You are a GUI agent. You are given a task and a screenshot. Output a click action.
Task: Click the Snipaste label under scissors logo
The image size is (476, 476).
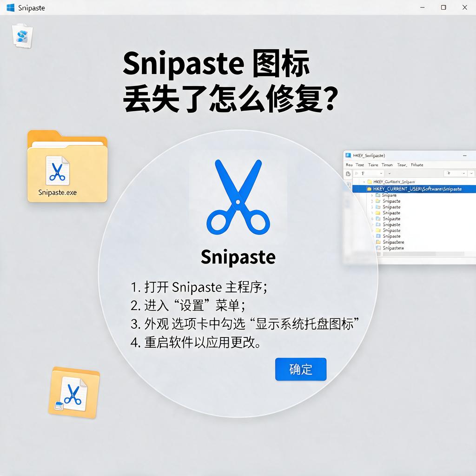pyautogui.click(x=238, y=257)
